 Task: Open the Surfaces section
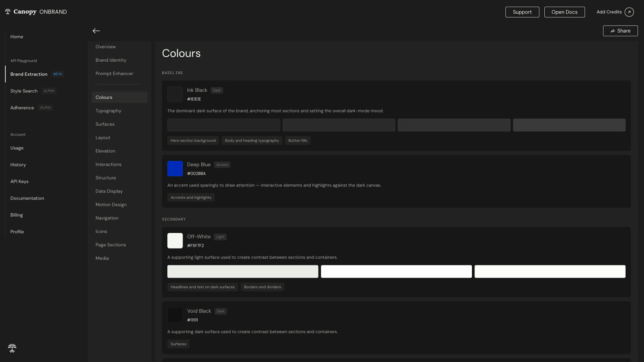105,124
